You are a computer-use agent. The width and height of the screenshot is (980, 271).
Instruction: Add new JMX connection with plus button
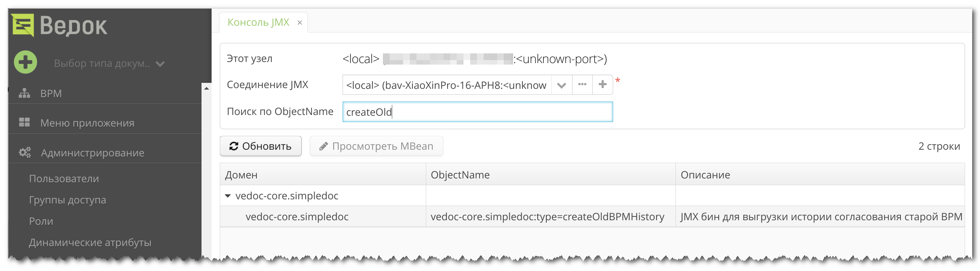point(602,84)
